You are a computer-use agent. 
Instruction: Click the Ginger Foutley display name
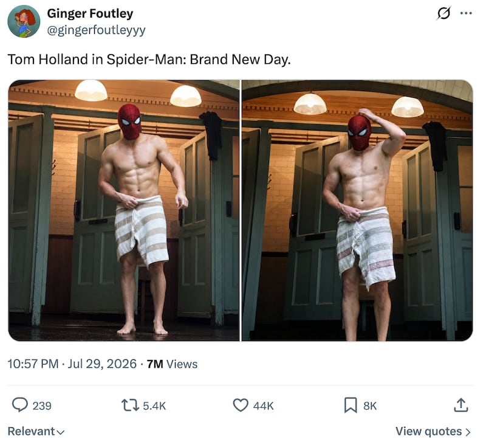point(90,13)
